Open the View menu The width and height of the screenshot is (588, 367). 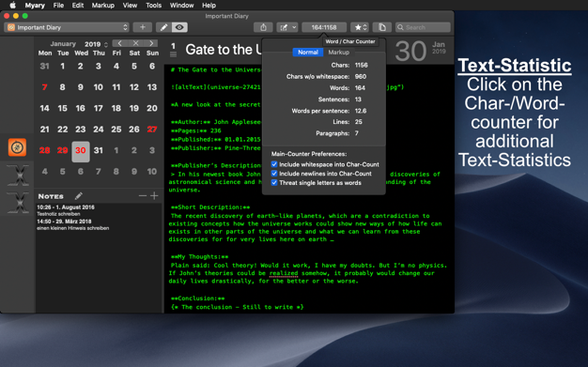pos(130,6)
